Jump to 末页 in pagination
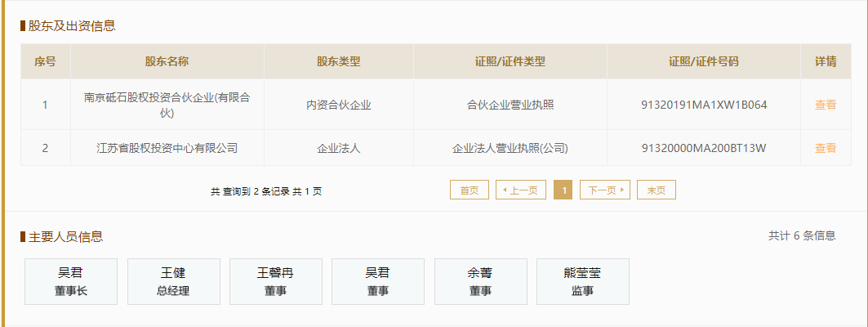Screen dimensions: 868x327 click(x=656, y=190)
